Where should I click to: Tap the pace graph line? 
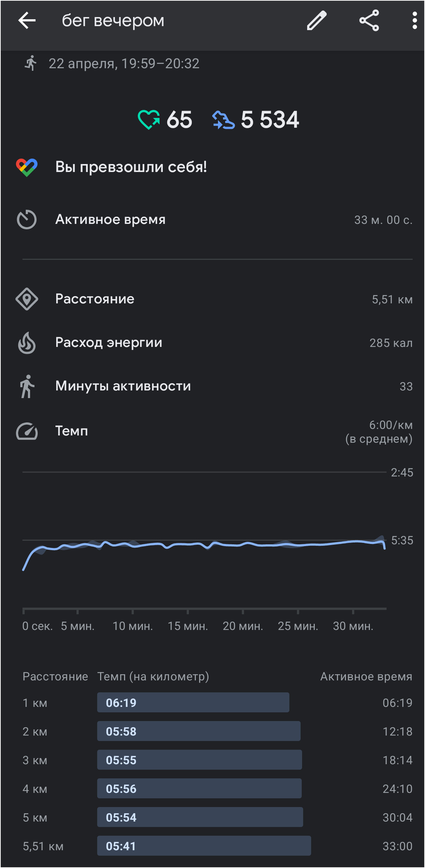point(204,546)
